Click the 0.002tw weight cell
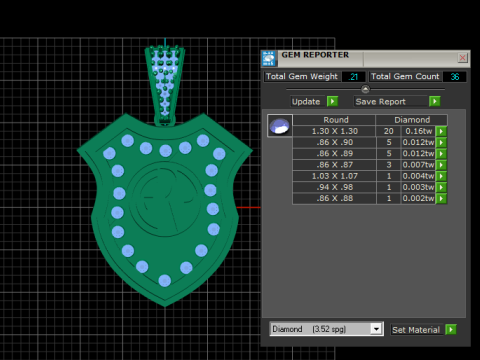The width and height of the screenshot is (480, 360). 418,199
